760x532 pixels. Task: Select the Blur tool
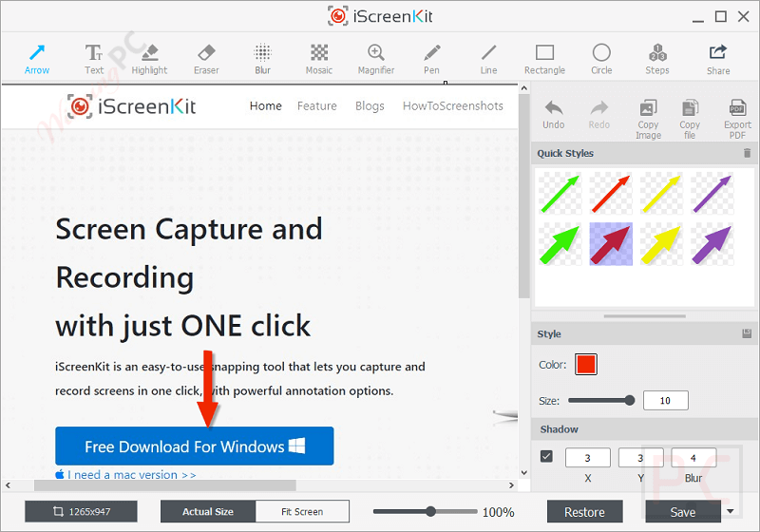[x=262, y=60]
